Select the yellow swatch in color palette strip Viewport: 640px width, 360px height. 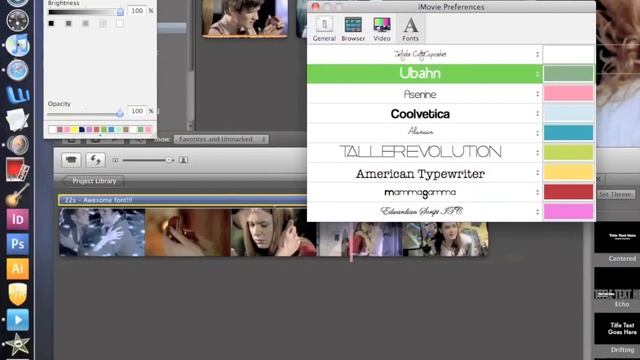pyautogui.click(x=74, y=130)
